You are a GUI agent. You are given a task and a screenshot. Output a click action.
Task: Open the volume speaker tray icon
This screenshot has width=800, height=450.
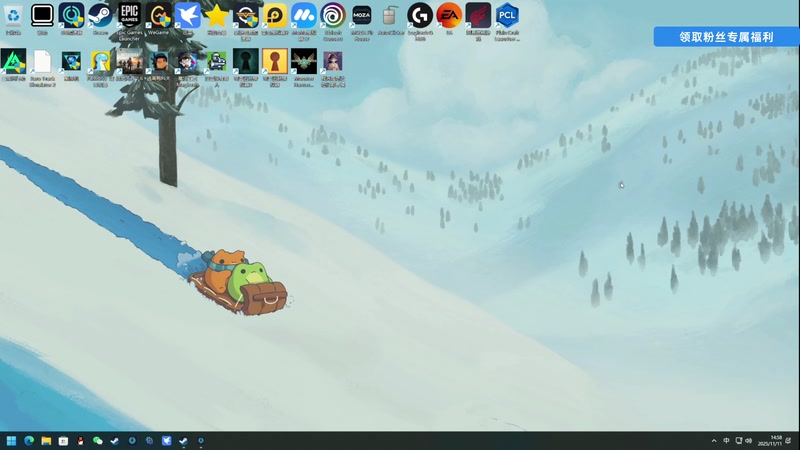[x=748, y=441]
